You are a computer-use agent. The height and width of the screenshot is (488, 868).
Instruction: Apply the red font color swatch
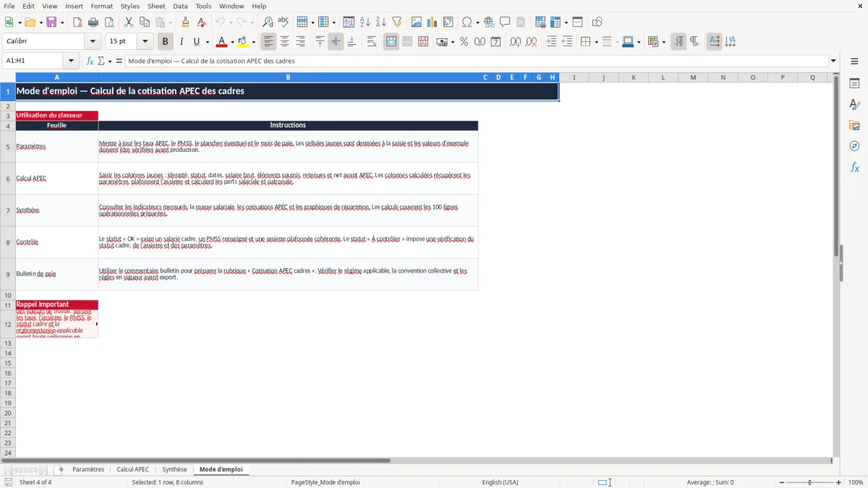click(x=221, y=42)
